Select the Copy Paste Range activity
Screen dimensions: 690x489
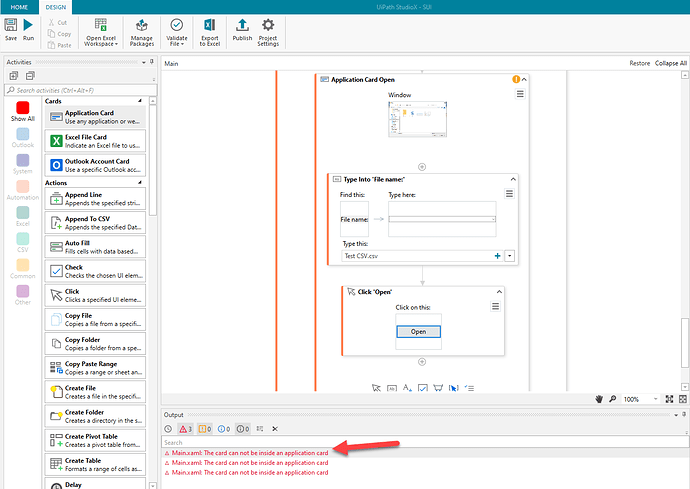[95, 368]
